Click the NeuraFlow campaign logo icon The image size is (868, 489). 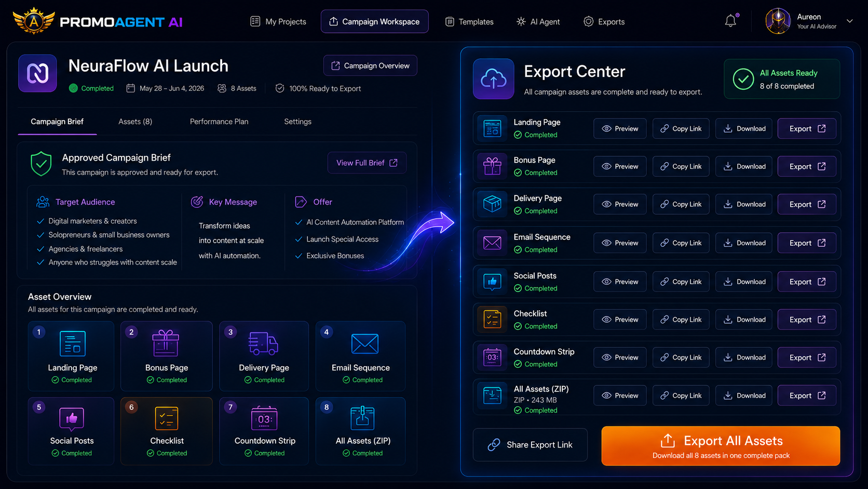click(x=37, y=73)
